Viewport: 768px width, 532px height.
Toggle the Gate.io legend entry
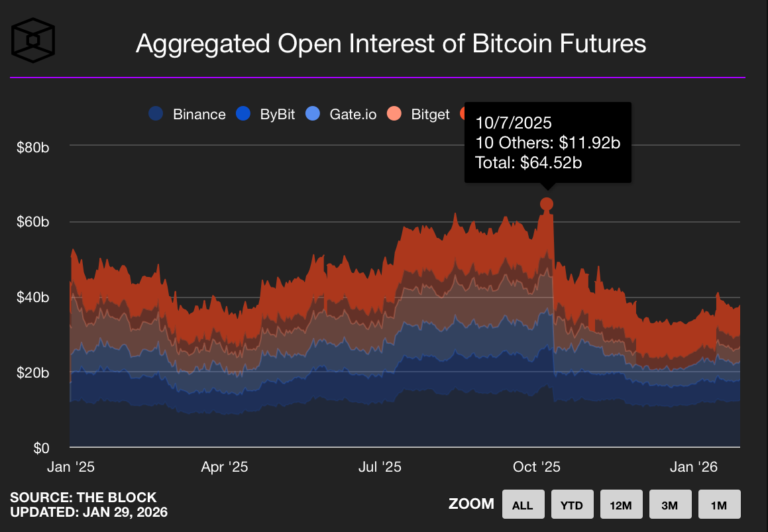pos(353,114)
